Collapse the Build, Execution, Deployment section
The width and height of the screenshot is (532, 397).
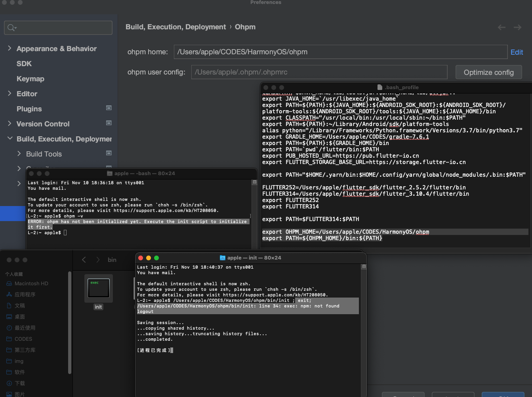click(x=10, y=139)
